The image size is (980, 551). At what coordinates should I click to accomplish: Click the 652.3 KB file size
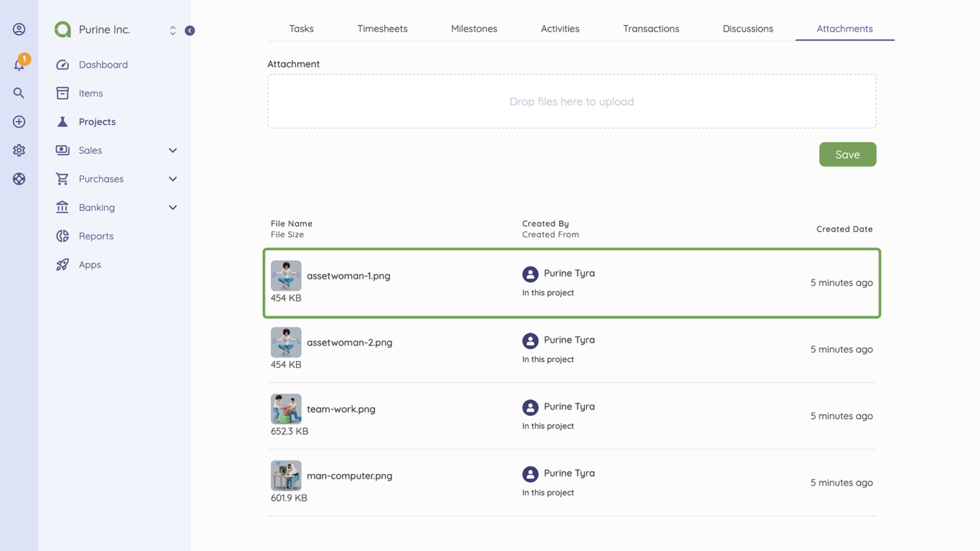[x=290, y=431]
